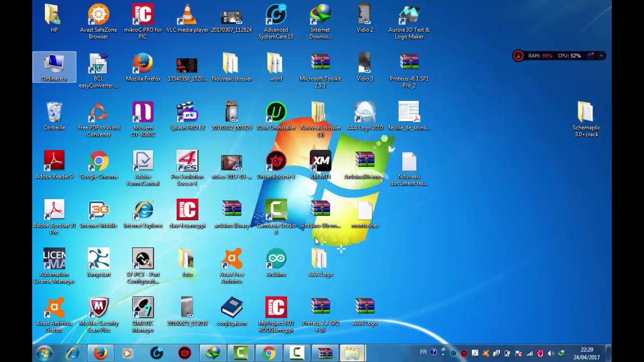Open the foto folder
This screenshot has width=644, height=362.
tap(187, 263)
